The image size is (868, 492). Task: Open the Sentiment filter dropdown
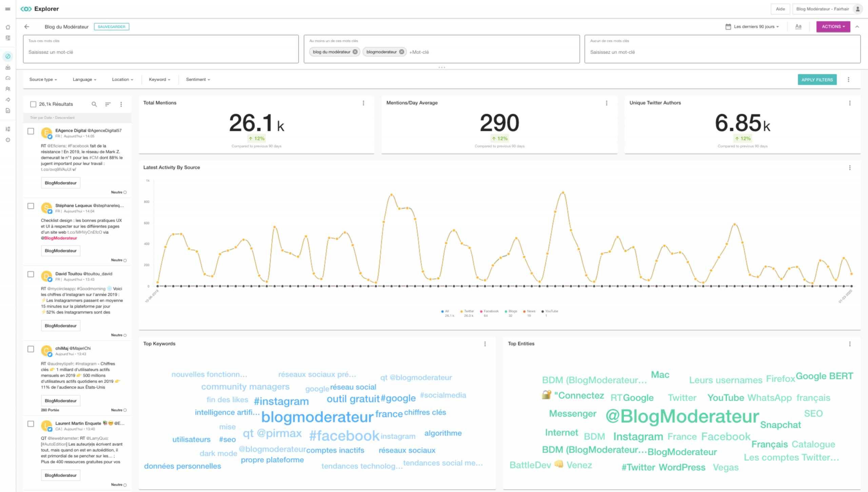click(198, 79)
